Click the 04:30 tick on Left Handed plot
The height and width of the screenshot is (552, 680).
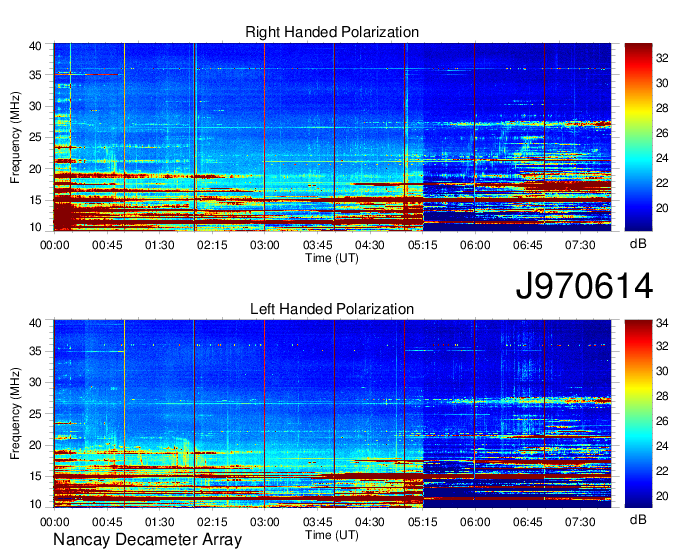click(370, 522)
